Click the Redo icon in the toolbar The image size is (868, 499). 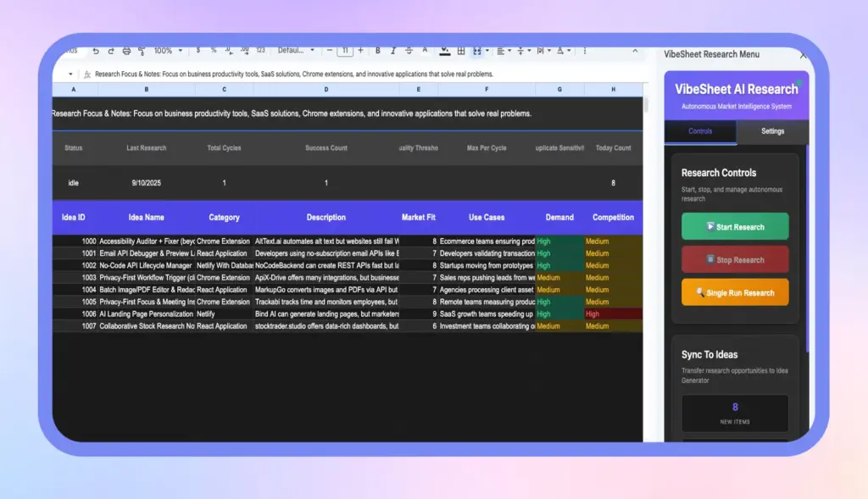(111, 51)
